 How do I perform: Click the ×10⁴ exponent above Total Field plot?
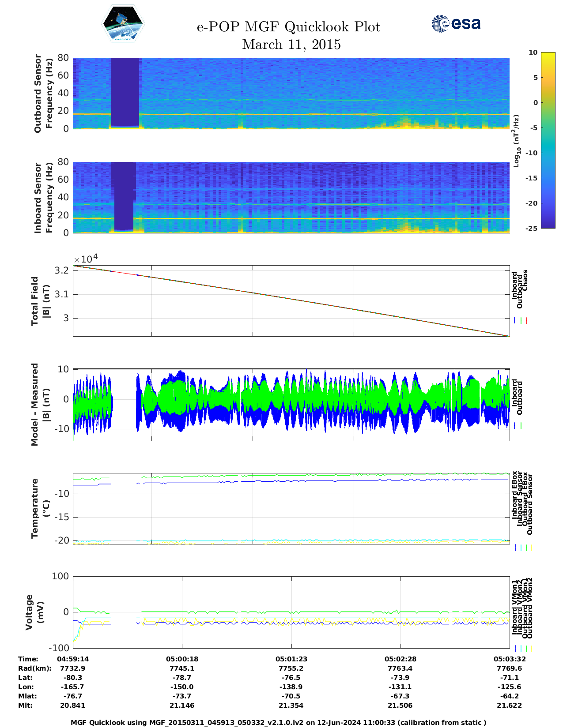(86, 259)
